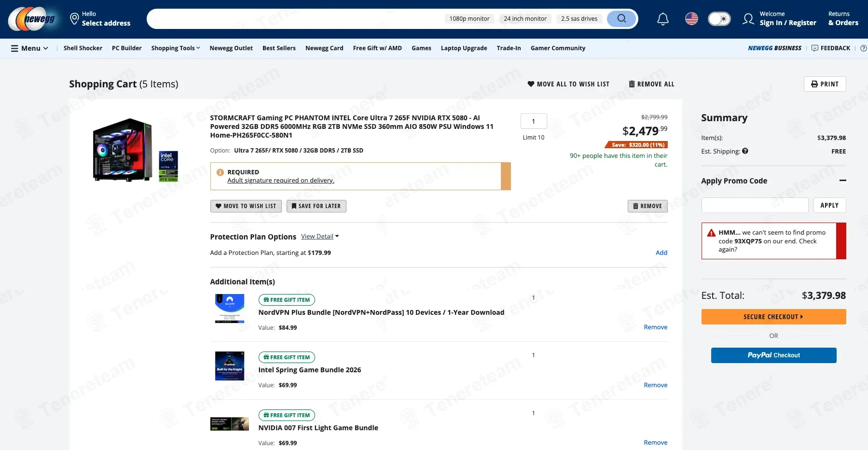Click REMOVE ALL trash button

[651, 84]
